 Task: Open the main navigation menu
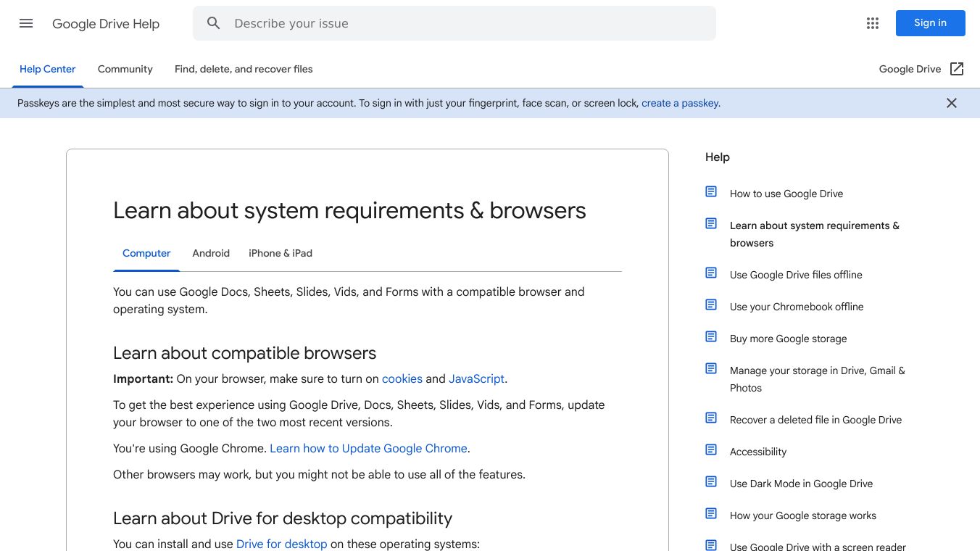pos(26,23)
